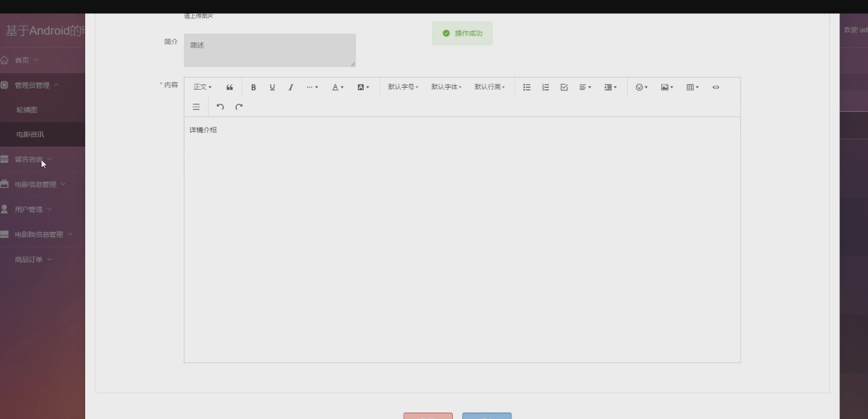Click the 留言咨询 list icon

(4, 160)
